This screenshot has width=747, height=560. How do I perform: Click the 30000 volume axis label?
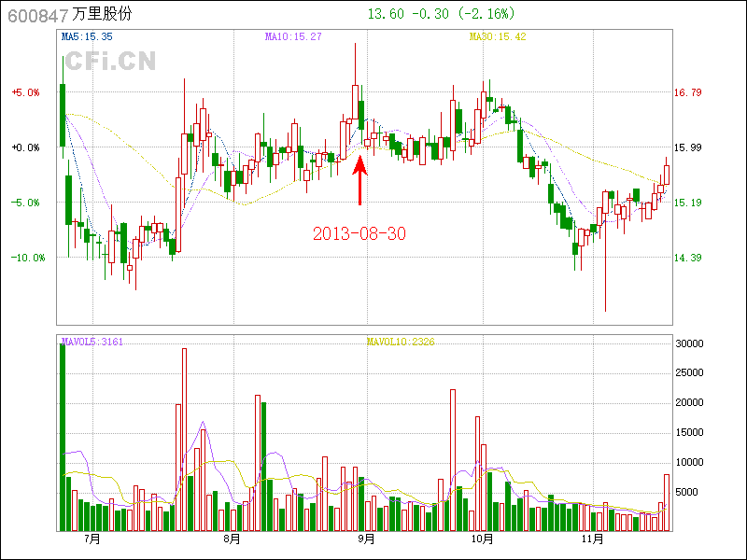(x=689, y=344)
